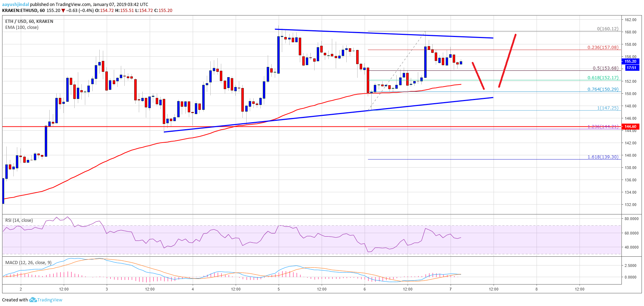Click date 8 on the time axis
The width and height of the screenshot is (644, 306).
(x=537, y=289)
